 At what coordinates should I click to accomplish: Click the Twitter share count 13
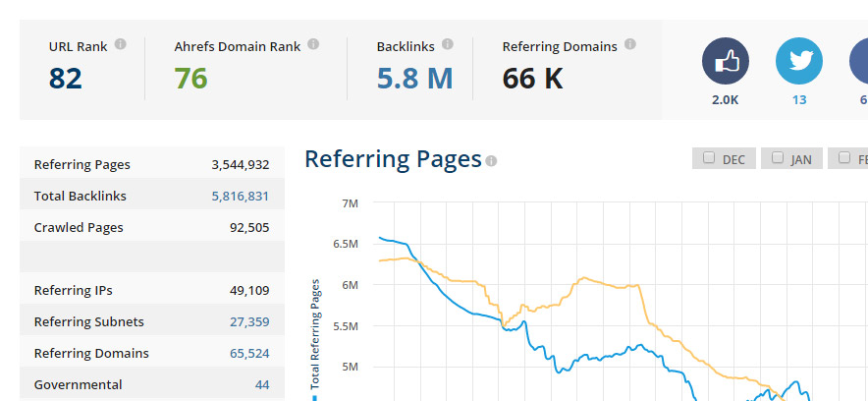[798, 99]
